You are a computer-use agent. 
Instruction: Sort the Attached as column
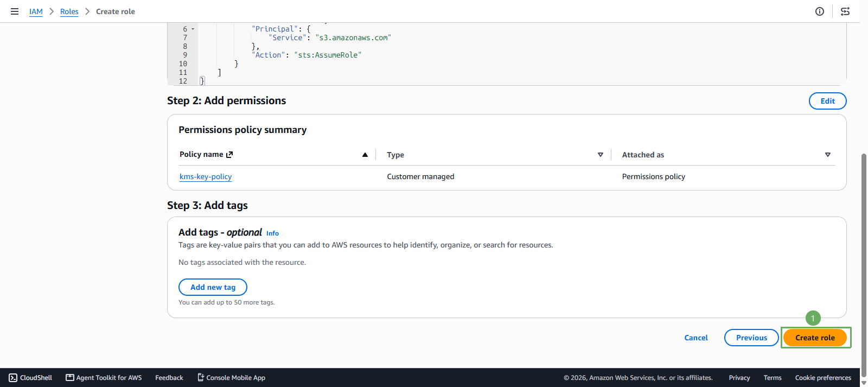point(828,155)
